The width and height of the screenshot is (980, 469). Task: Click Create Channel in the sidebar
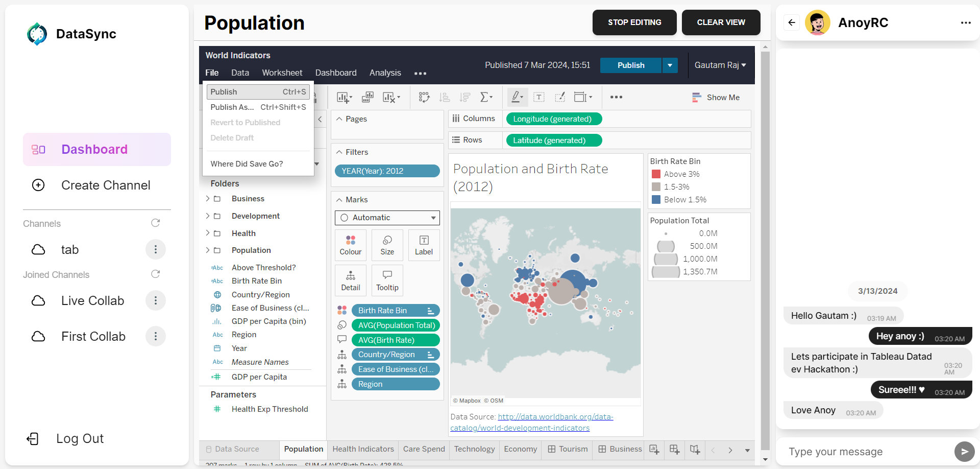(97, 185)
